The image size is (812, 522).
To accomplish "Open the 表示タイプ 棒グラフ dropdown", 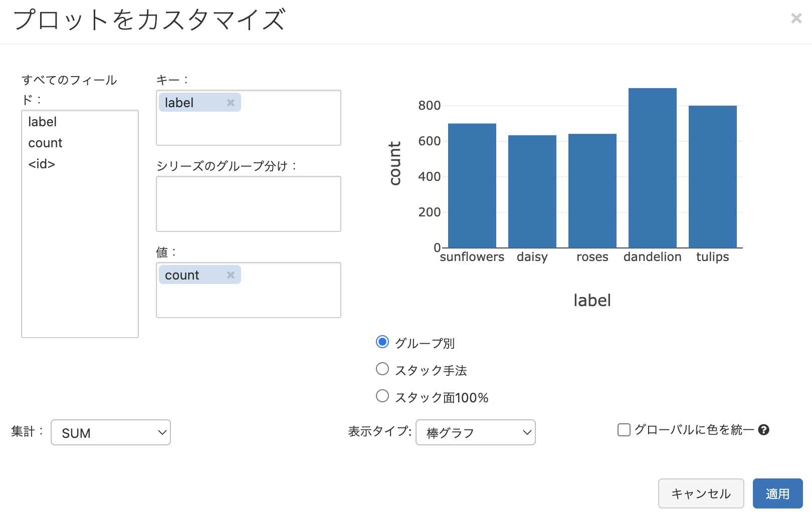I will tap(475, 432).
